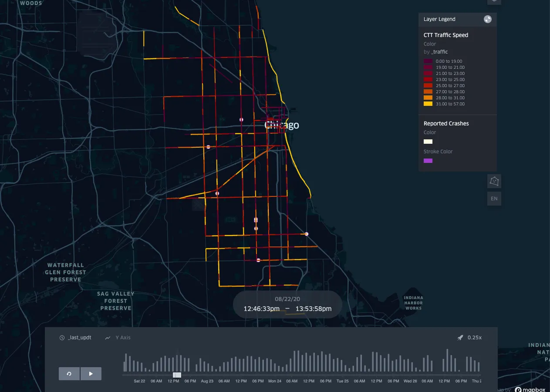This screenshot has height=392, width=550.
Task: Click the 31.00 to 57.00 range text
Action: (x=450, y=104)
